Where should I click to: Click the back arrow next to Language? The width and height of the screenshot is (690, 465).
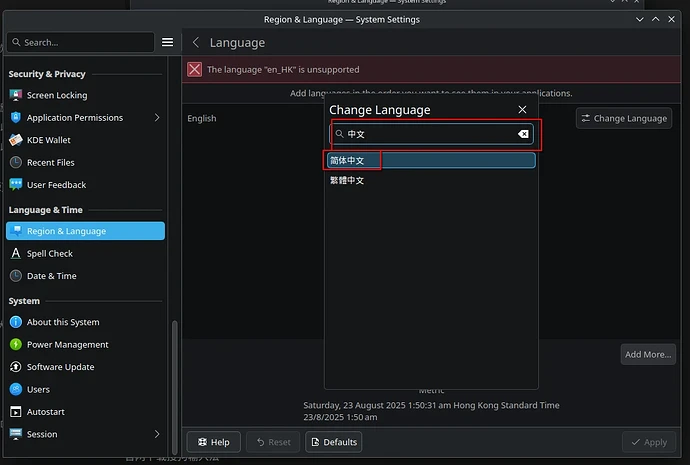pyautogui.click(x=196, y=43)
